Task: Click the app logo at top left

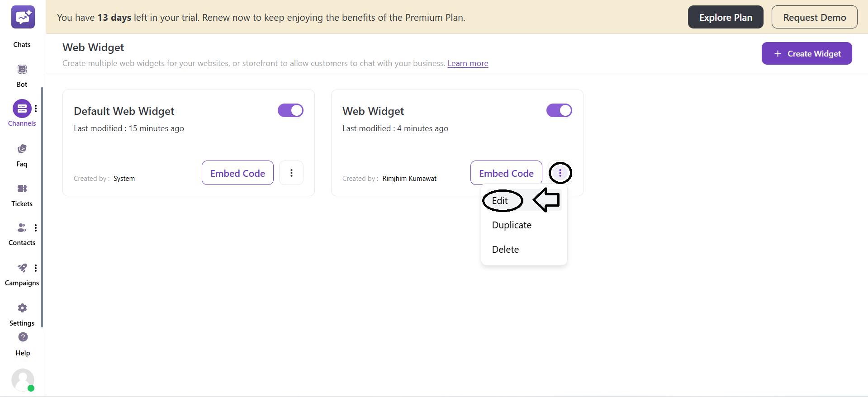Action: (x=23, y=17)
